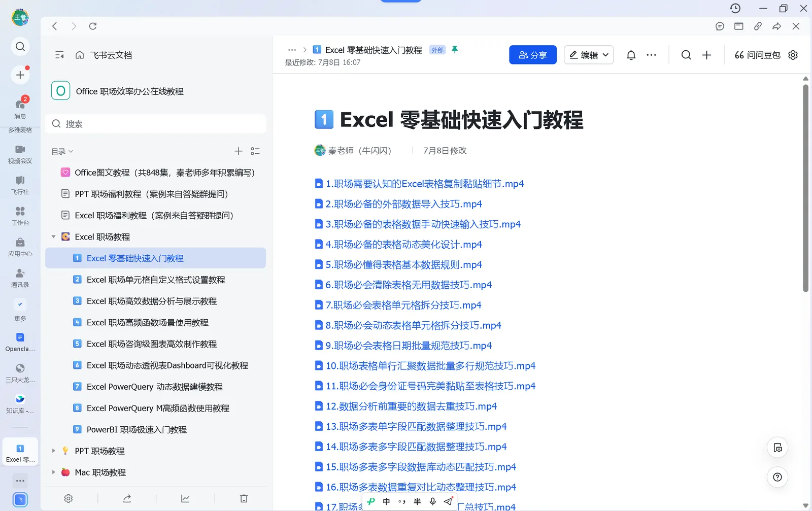Select PowerBI 职场极速入门教程 in tree
The image size is (812, 511).
click(x=156, y=429)
